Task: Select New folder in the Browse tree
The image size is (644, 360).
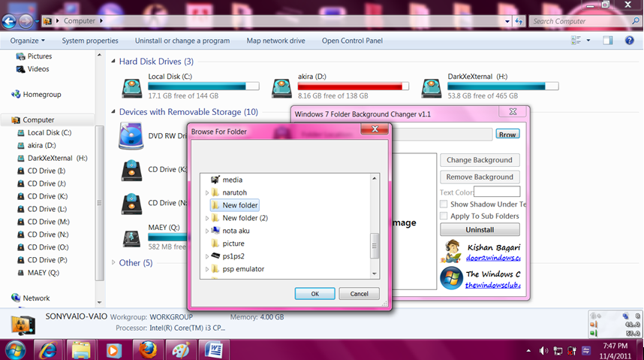Action: point(234,205)
